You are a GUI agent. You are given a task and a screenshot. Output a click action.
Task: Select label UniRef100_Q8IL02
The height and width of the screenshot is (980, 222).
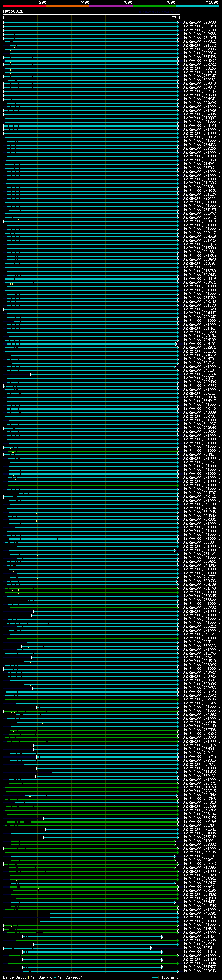click(x=199, y=553)
